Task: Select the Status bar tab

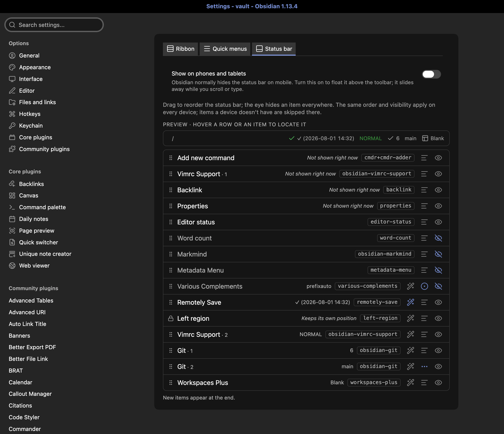Action: click(274, 49)
